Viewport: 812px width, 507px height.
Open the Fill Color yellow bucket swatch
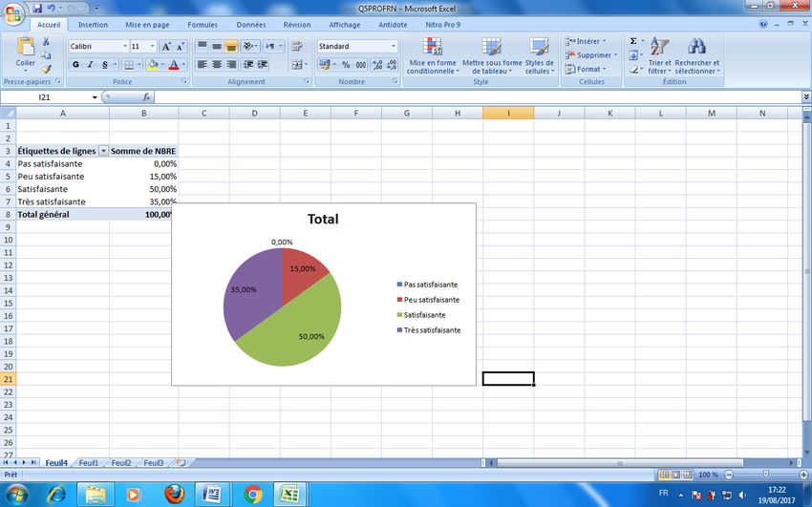tap(152, 65)
